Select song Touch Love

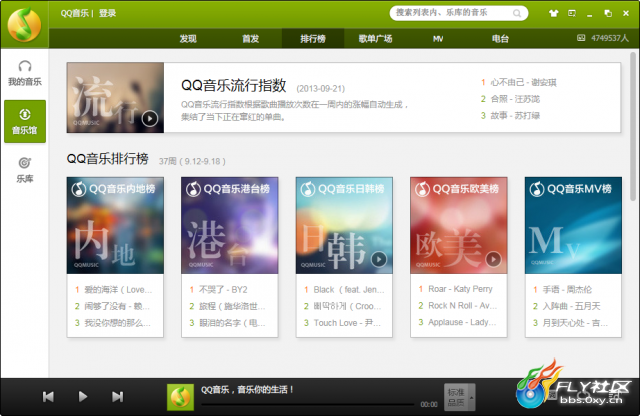point(347,323)
